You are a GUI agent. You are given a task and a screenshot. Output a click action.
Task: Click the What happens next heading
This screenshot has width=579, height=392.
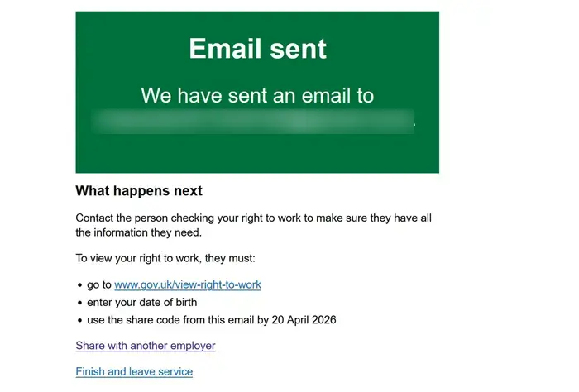click(139, 191)
